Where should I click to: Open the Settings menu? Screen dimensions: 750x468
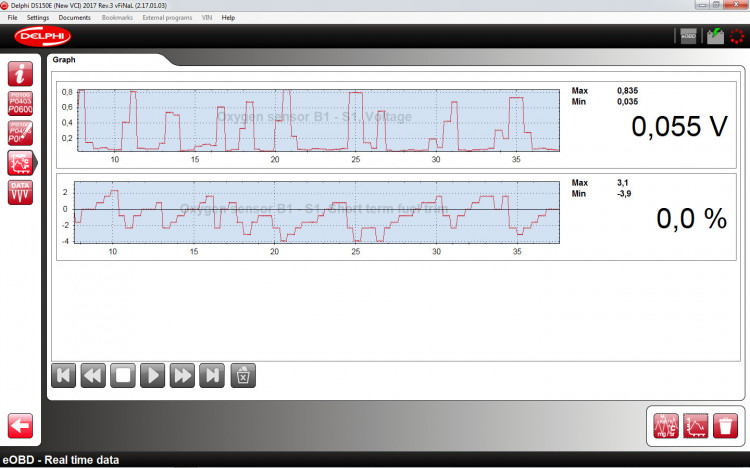pyautogui.click(x=38, y=18)
